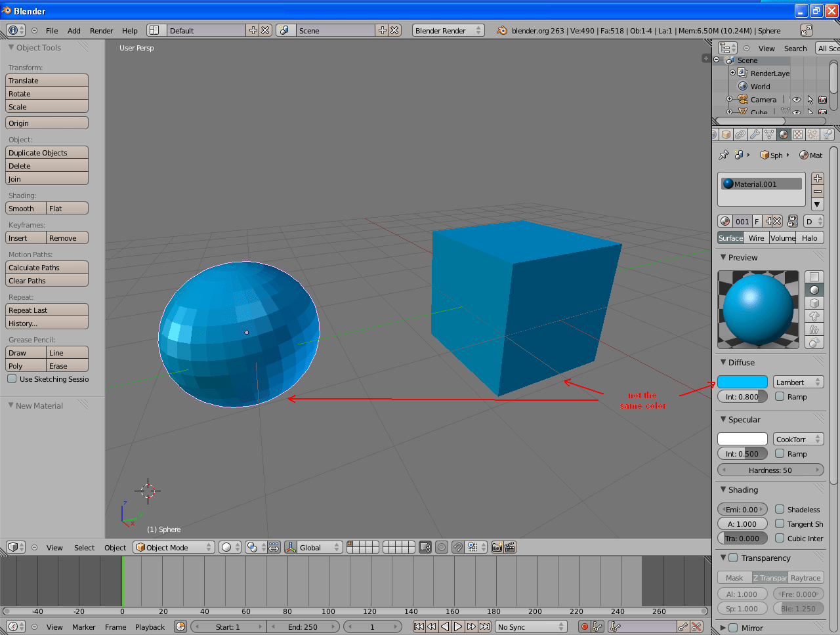Open the Particles properties tab
The width and height of the screenshot is (840, 635).
click(x=812, y=134)
